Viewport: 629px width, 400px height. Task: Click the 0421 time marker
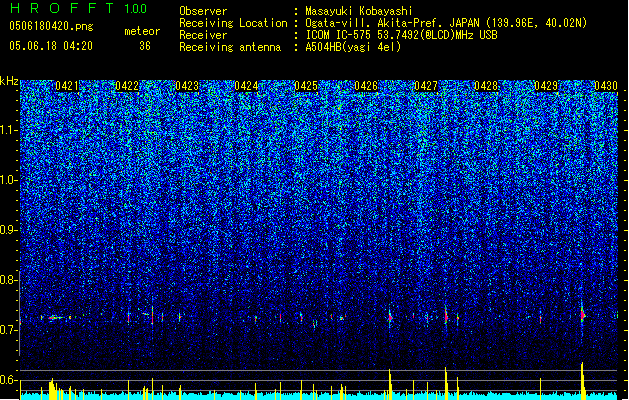pos(67,86)
